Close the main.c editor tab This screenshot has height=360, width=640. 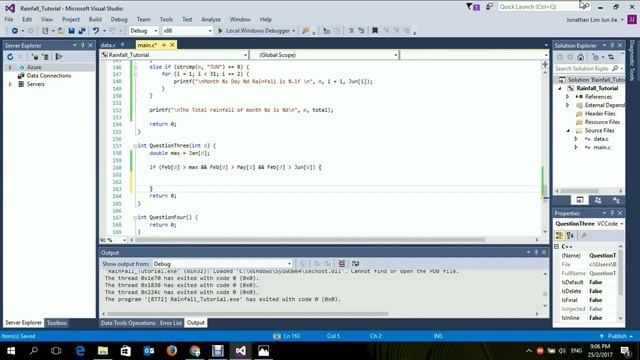pos(172,44)
